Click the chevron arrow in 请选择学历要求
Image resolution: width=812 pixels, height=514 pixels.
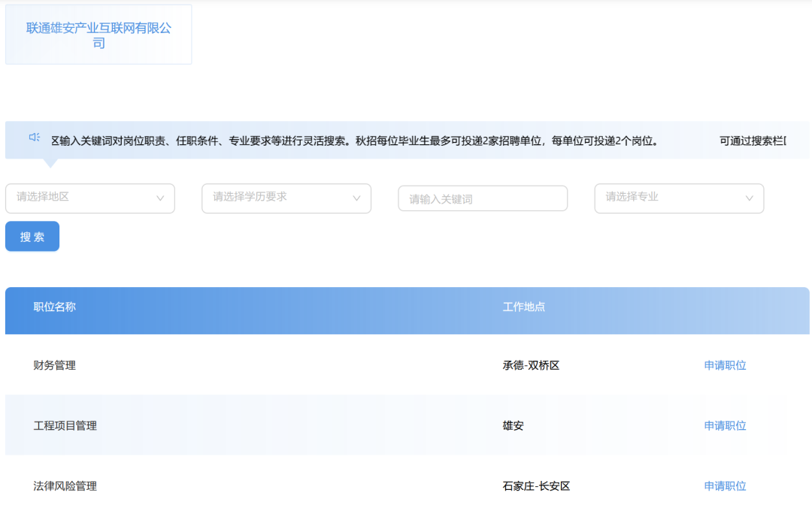(356, 198)
